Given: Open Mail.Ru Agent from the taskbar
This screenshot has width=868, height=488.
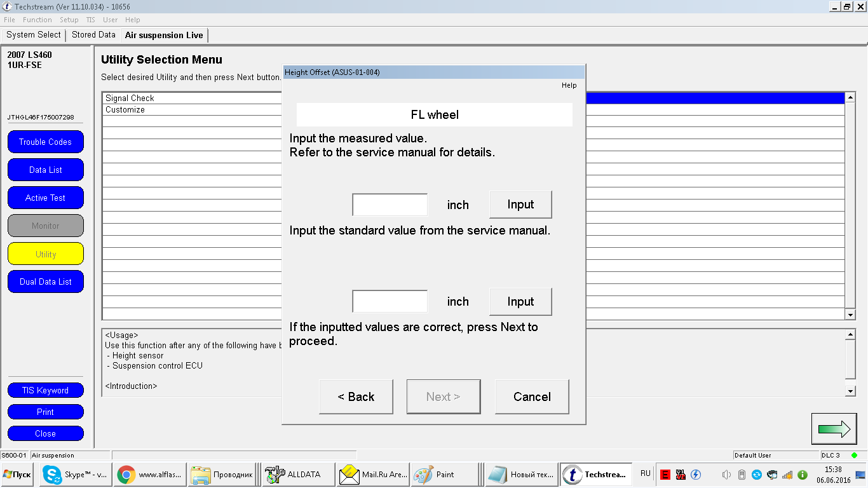Looking at the screenshot, I should click(x=372, y=475).
